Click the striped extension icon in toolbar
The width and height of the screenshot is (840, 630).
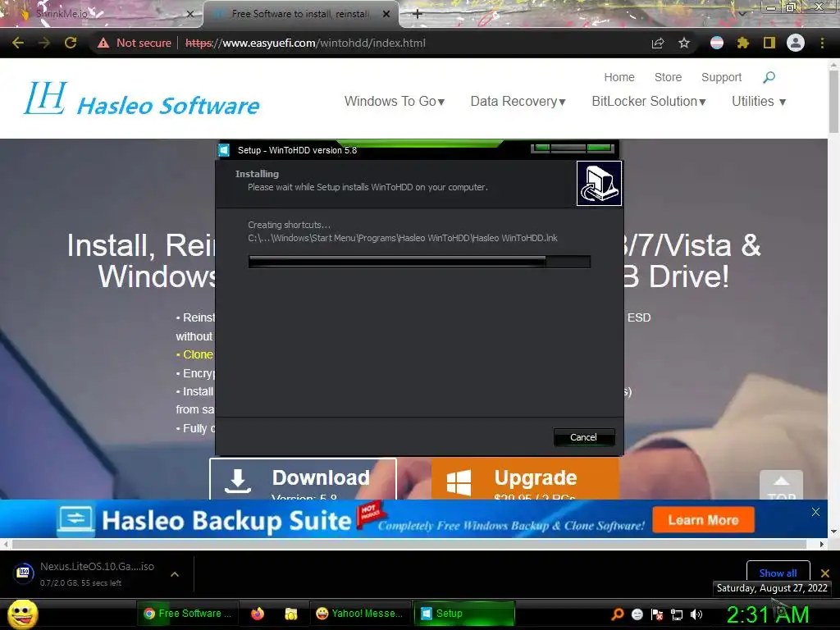coord(717,43)
